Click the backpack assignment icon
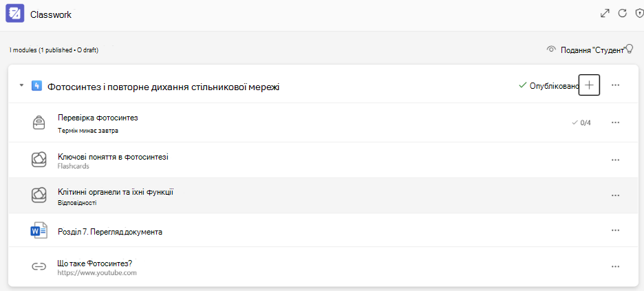The height and width of the screenshot is (291, 644). coord(39,122)
